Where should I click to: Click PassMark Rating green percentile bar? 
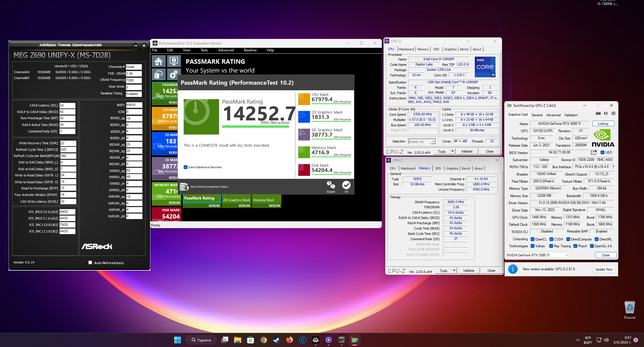pos(255,127)
